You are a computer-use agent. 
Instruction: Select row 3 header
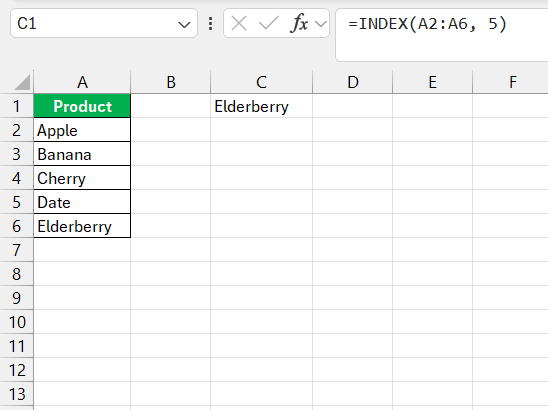16,154
